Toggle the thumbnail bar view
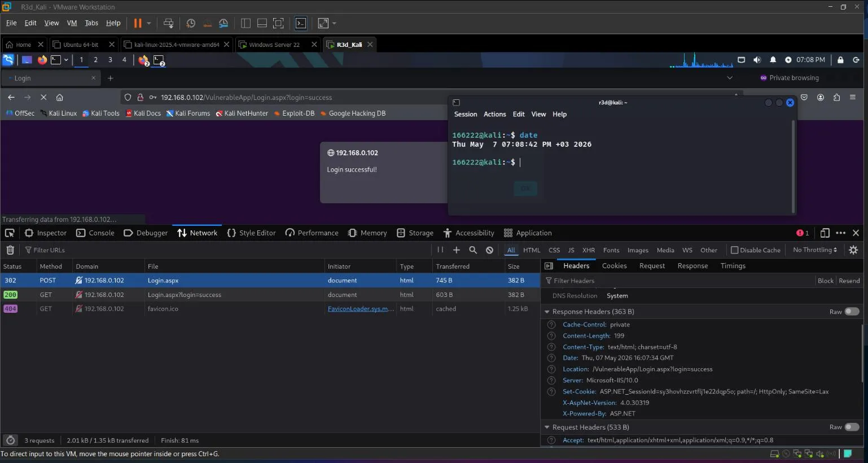Image resolution: width=868 pixels, height=463 pixels. (262, 23)
